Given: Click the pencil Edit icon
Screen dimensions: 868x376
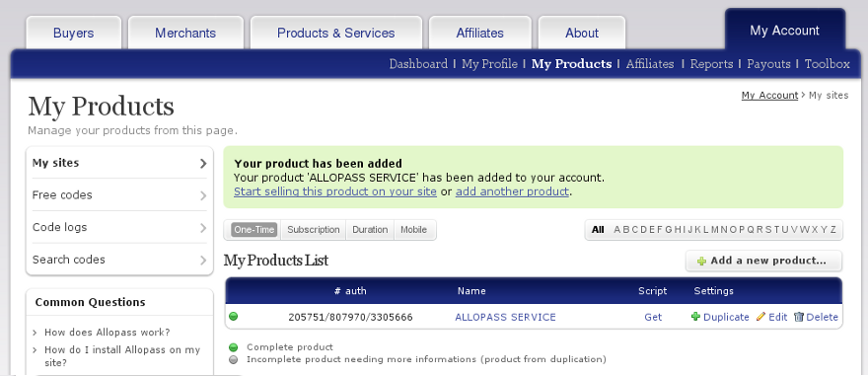Looking at the screenshot, I should (760, 317).
